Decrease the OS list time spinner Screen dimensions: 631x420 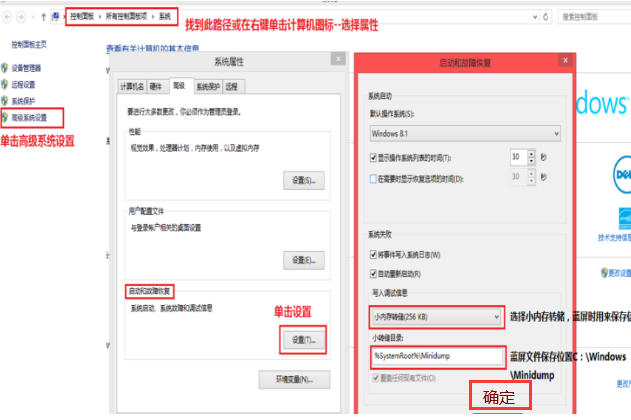click(x=531, y=161)
